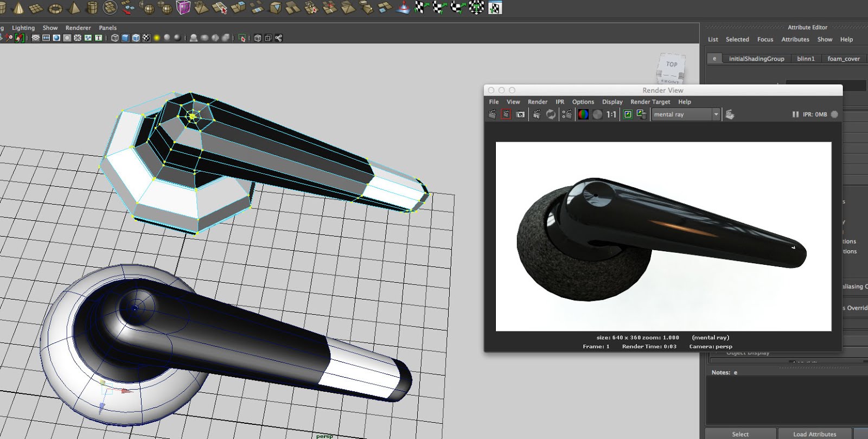868x439 pixels.
Task: Toggle textured display checker icon in viewport toolbar
Action: point(146,38)
